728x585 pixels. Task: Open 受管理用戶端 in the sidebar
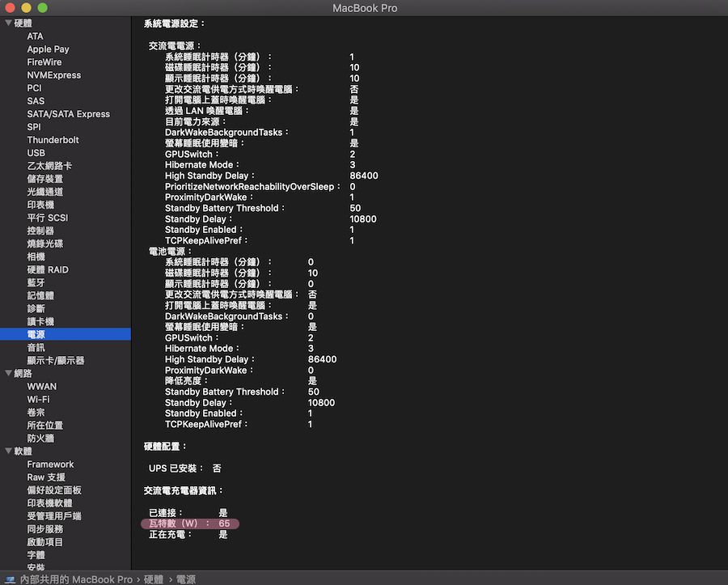coord(54,517)
